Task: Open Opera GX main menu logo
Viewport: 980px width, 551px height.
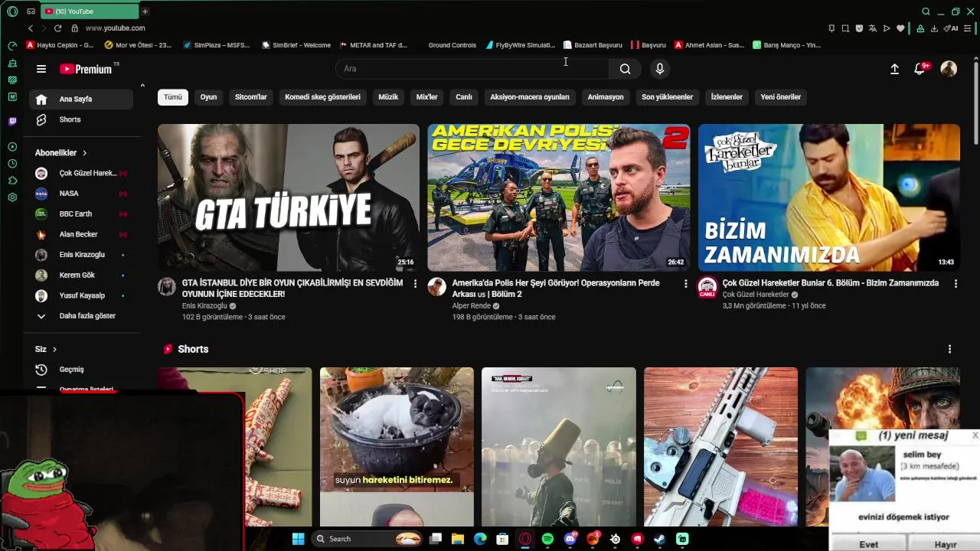Action: click(12, 11)
